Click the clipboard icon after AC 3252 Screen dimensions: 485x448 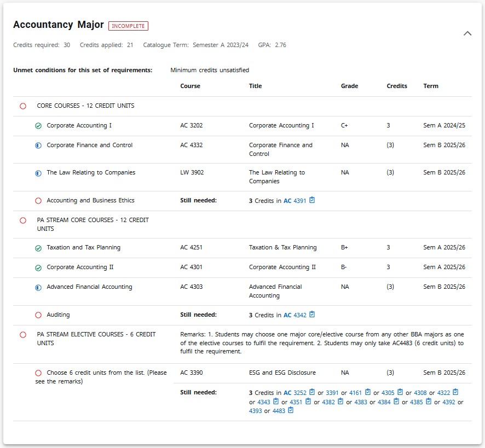[x=312, y=392]
